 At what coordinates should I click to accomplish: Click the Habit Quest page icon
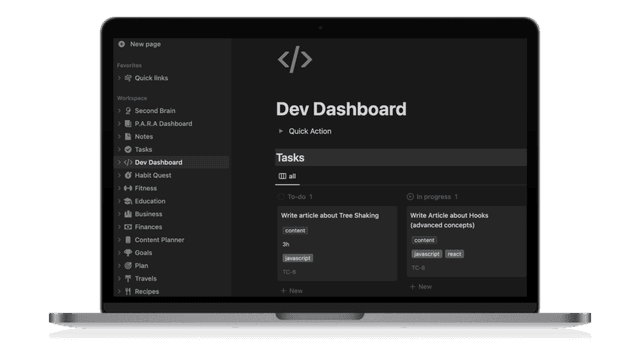(x=128, y=175)
